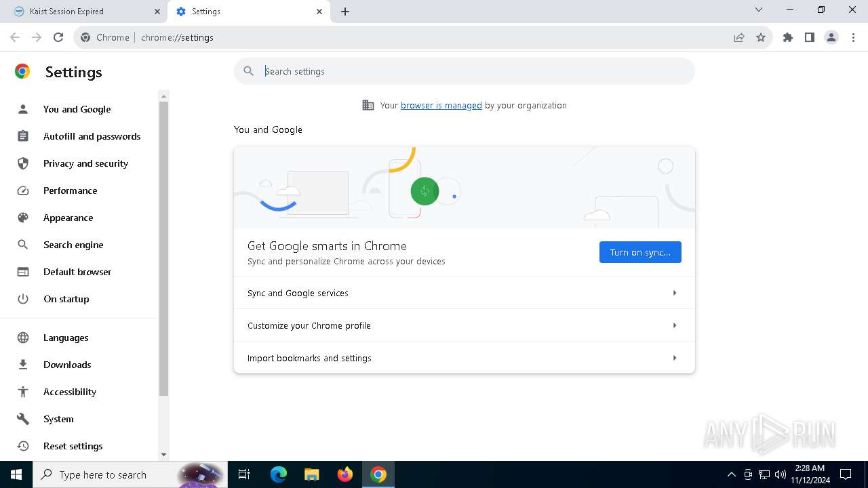Open the Extensions puzzle icon
The width and height of the screenshot is (868, 488).
pos(788,37)
